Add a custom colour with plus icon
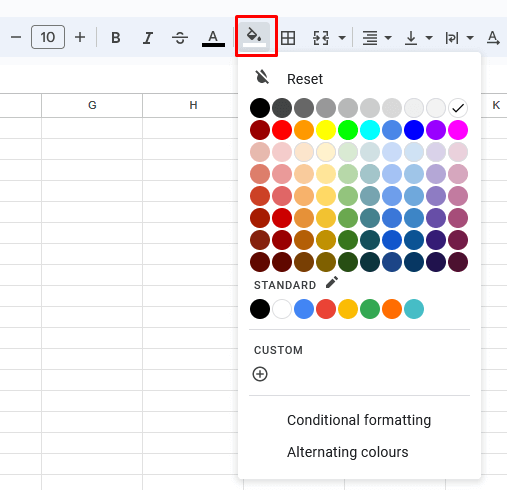507x490 pixels. (x=260, y=374)
